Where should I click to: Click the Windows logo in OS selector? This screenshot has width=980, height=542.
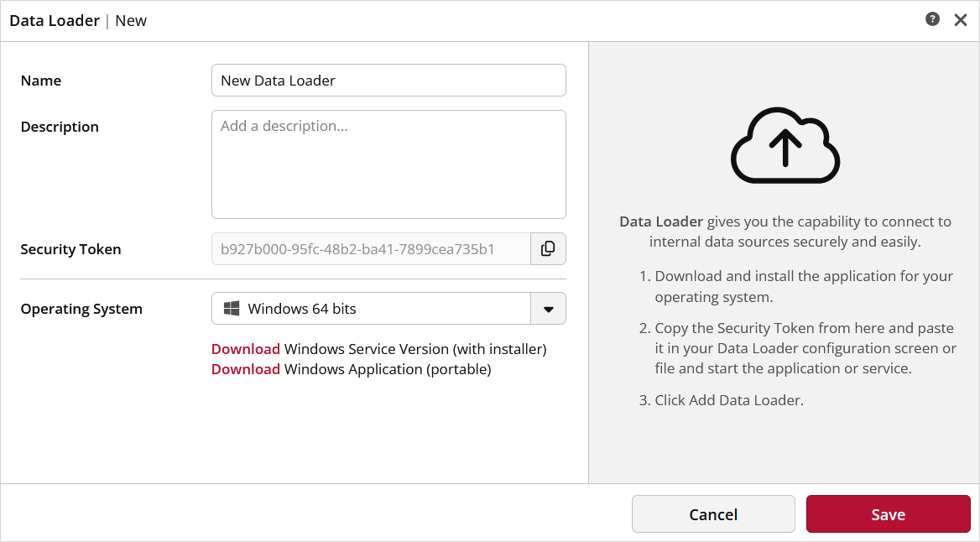232,309
